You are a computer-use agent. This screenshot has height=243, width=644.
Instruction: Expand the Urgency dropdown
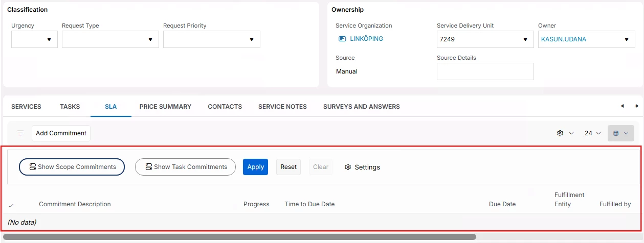click(34, 39)
